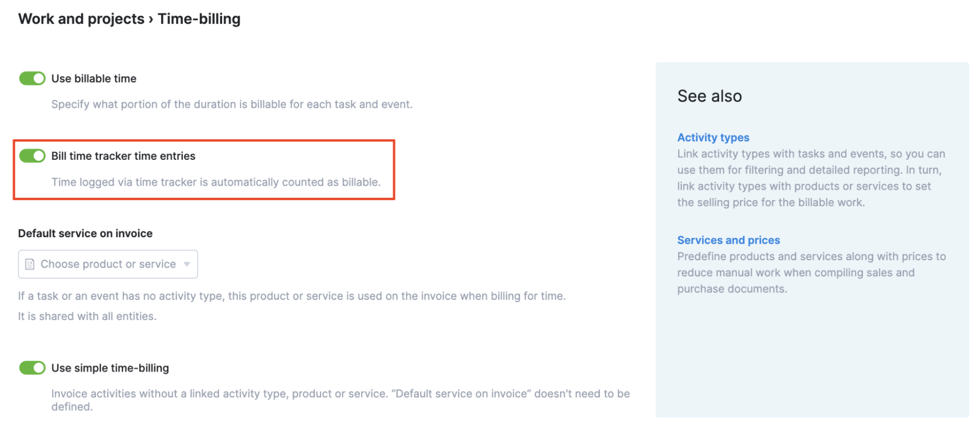Click text 'It is shared with all entities.'
This screenshot has height=440, width=980.
coord(87,317)
